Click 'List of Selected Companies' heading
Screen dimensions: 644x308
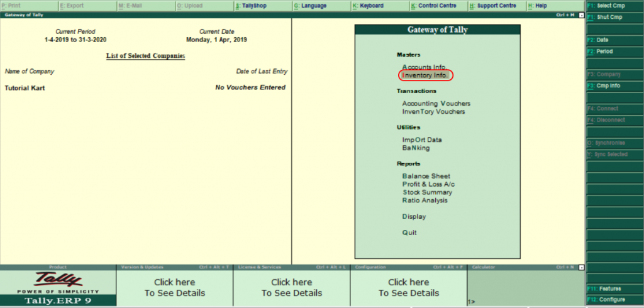145,56
